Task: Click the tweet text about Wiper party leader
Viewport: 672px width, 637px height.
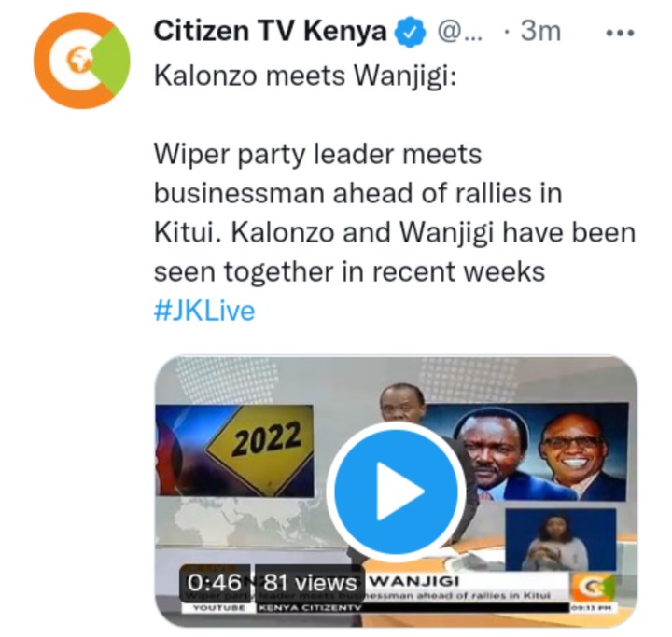Action: pos(394,213)
